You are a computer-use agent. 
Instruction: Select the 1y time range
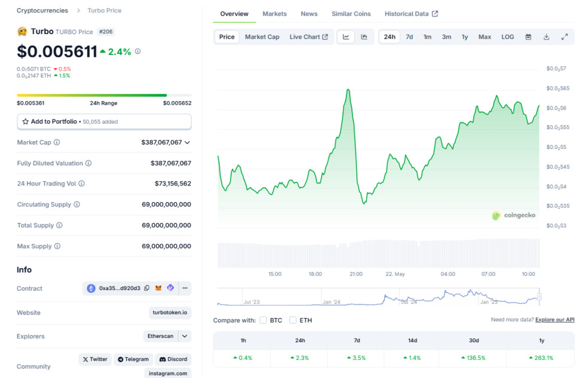pos(465,37)
